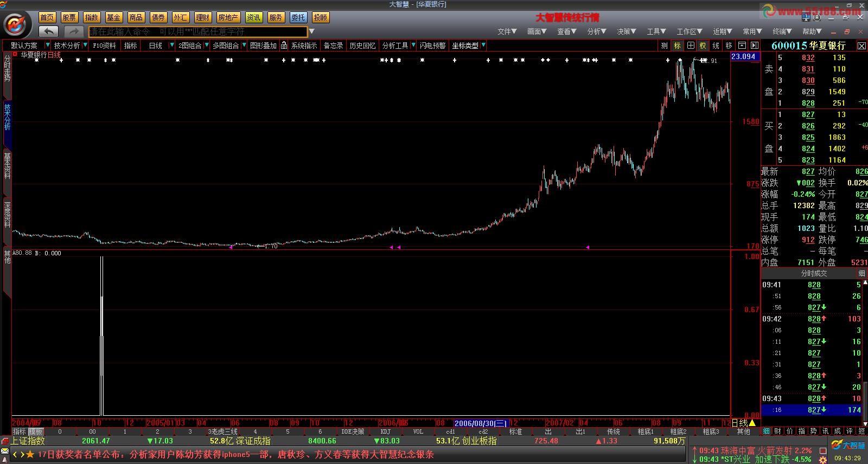Click the ticker left arrow icon

pos(16,454)
